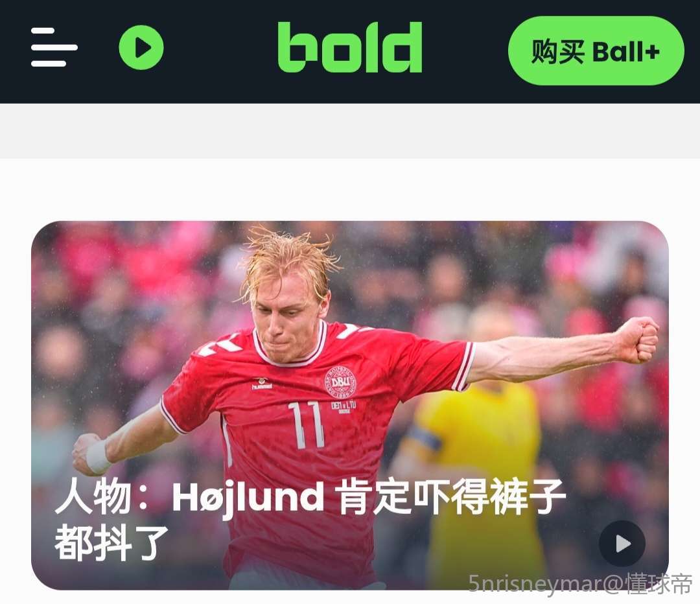Open the hamburger navigation menu
Image resolution: width=700 pixels, height=604 pixels.
tap(54, 47)
